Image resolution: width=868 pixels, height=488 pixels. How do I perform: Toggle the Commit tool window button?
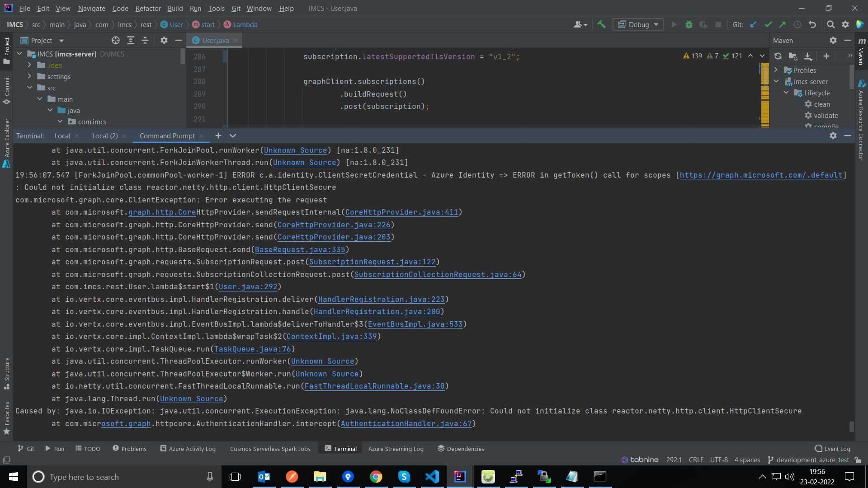coord(7,89)
